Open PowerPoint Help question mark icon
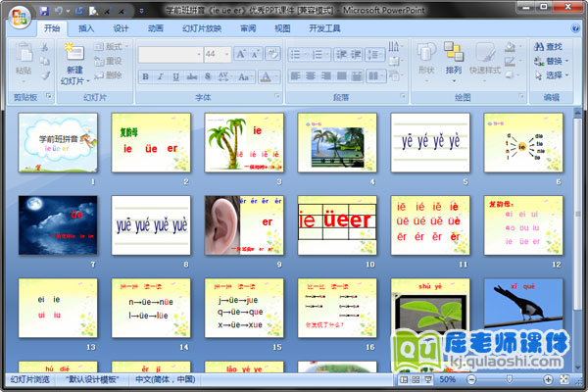Viewport: 588px width, 392px height. click(x=574, y=28)
